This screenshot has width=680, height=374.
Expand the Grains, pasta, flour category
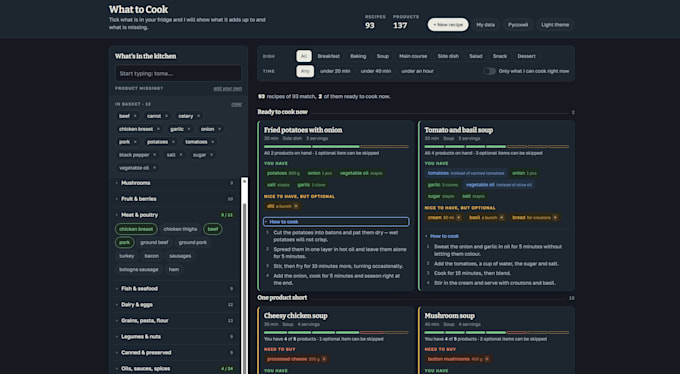pyautogui.click(x=175, y=321)
